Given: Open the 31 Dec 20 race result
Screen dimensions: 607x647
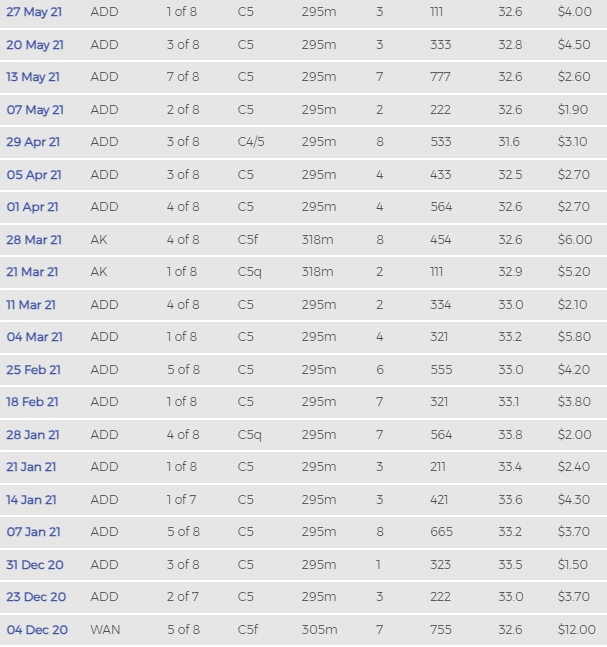Looking at the screenshot, I should (x=35, y=565).
